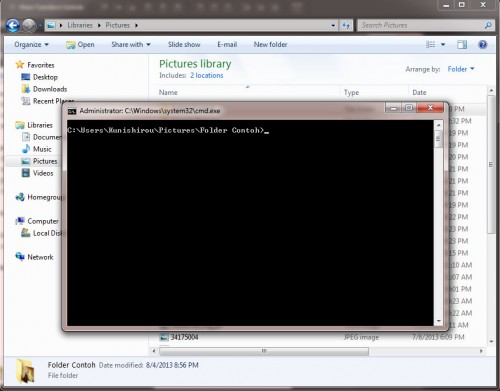Open the view options dropdown arrow
Viewport: 500px width, 391px height.
pyautogui.click(x=443, y=44)
